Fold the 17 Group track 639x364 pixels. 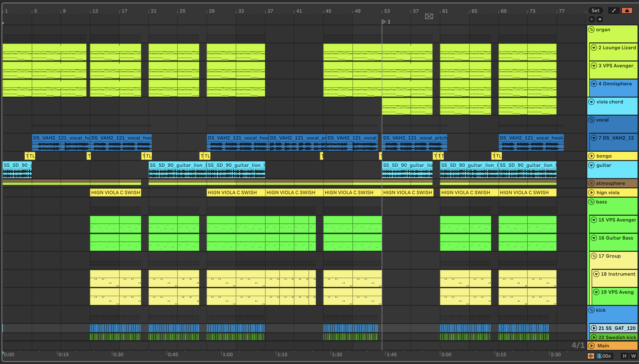(x=594, y=256)
